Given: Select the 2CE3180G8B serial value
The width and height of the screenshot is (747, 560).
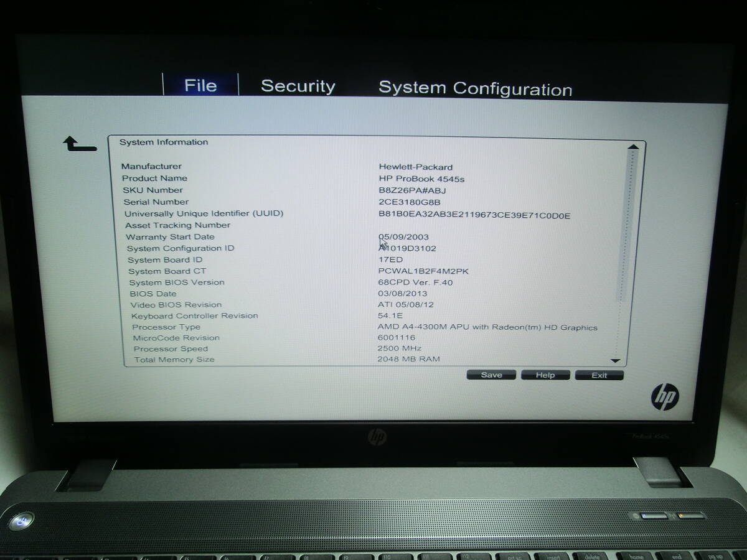Looking at the screenshot, I should 409,202.
